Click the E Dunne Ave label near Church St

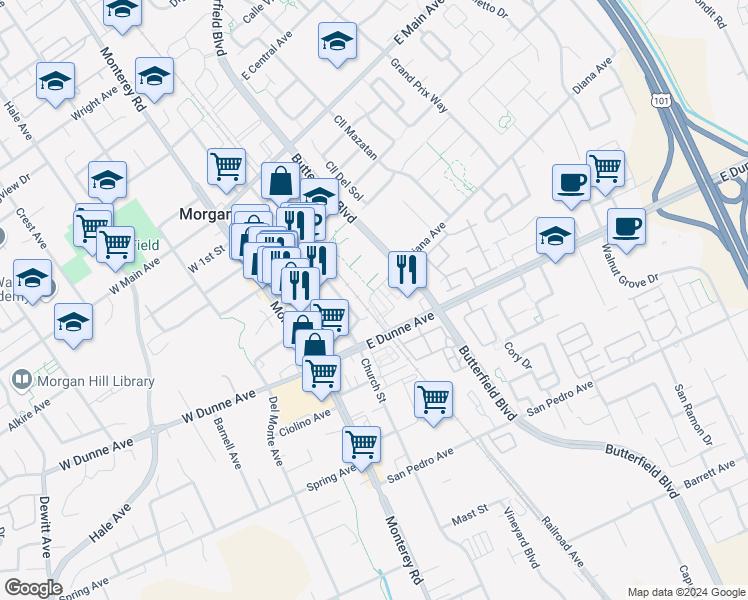point(400,331)
